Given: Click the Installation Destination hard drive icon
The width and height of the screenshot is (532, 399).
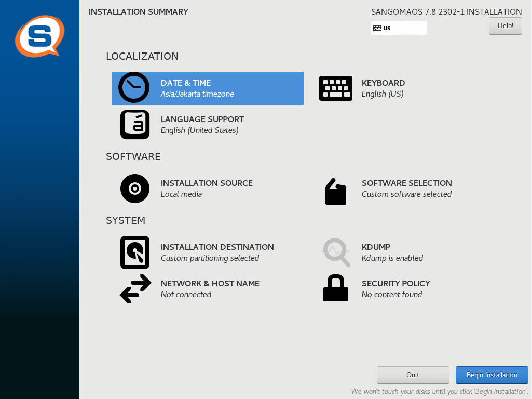Looking at the screenshot, I should pyautogui.click(x=135, y=252).
